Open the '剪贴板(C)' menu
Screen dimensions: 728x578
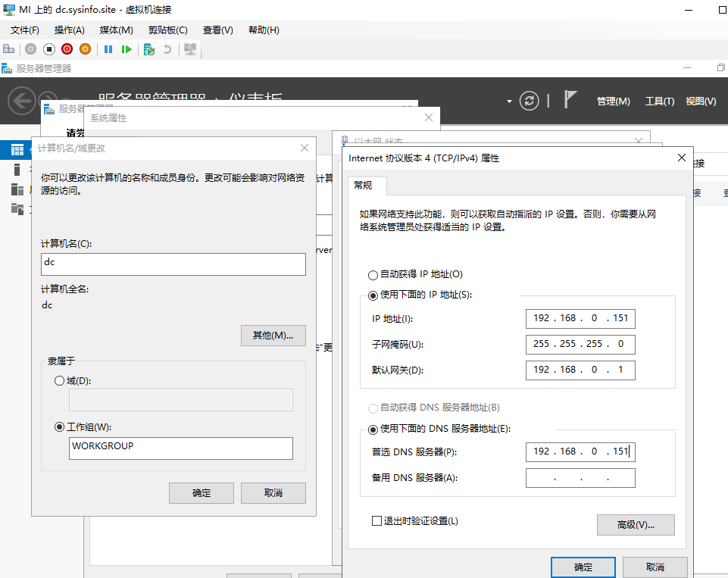[x=168, y=30]
